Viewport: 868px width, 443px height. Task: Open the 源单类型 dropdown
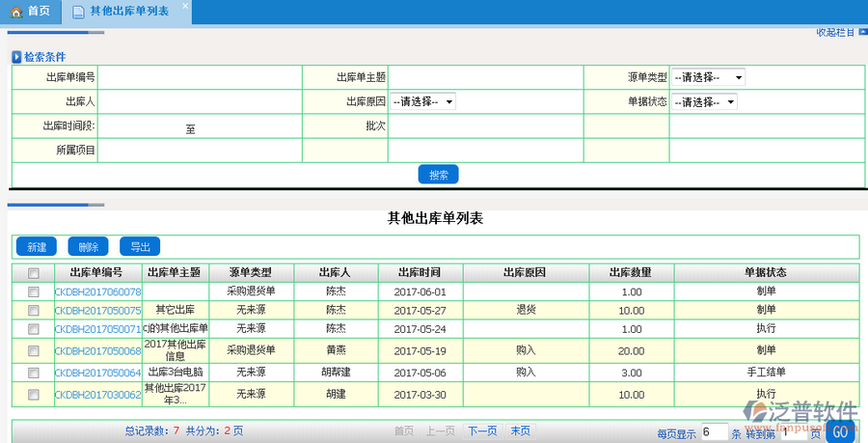click(708, 77)
